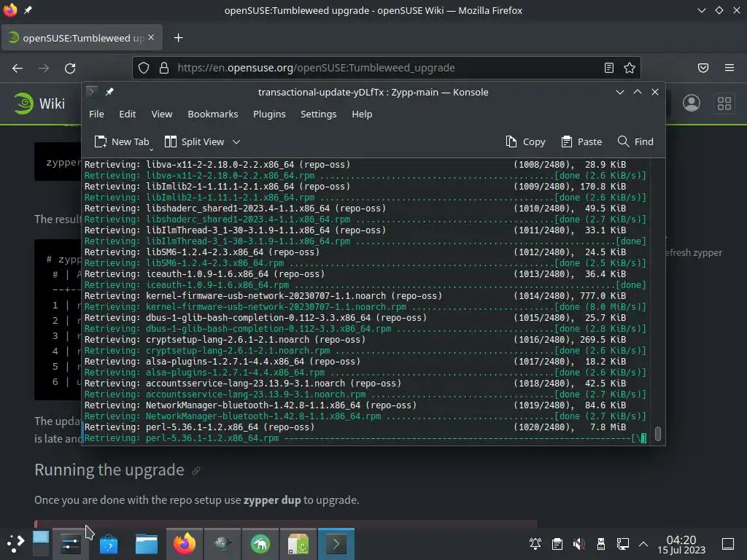This screenshot has height=560, width=747.
Task: Click New Tab in Konsole toolbar
Action: (x=122, y=142)
